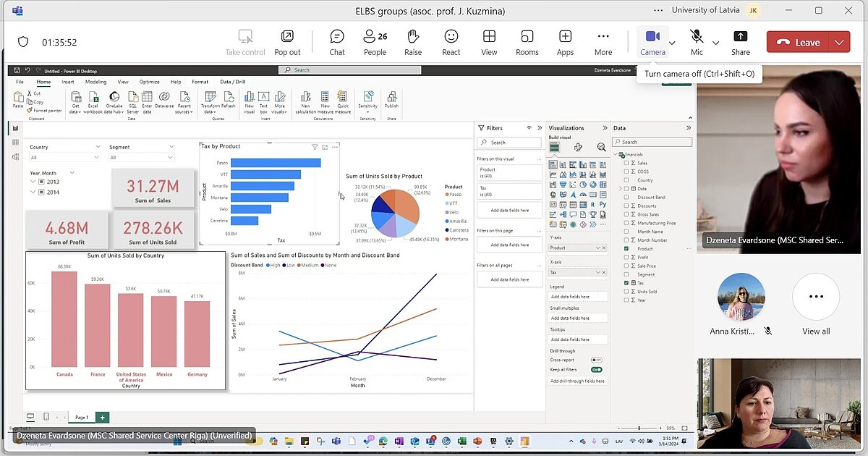
Task: Select the Page 1 report tab
Action: coord(82,417)
